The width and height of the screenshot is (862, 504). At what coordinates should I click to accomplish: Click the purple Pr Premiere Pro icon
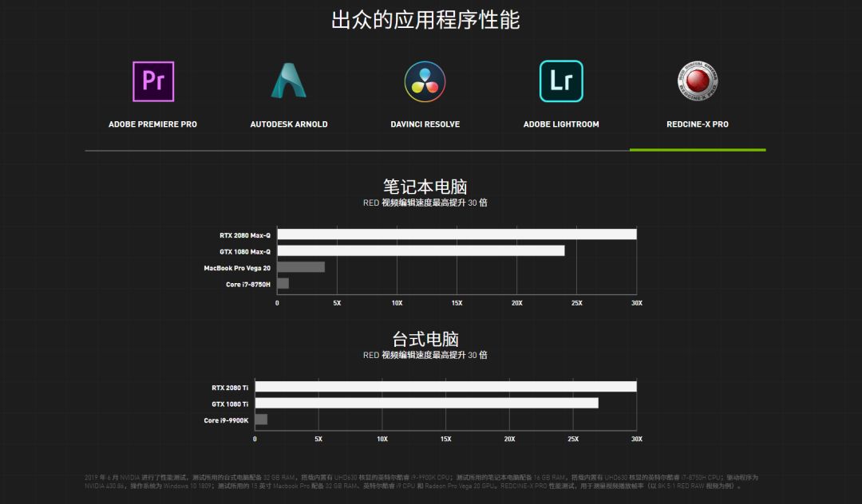153,81
